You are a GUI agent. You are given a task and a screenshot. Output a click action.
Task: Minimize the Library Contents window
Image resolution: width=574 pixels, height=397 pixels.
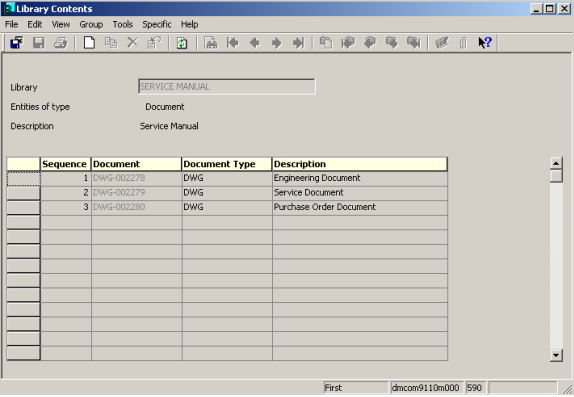536,9
